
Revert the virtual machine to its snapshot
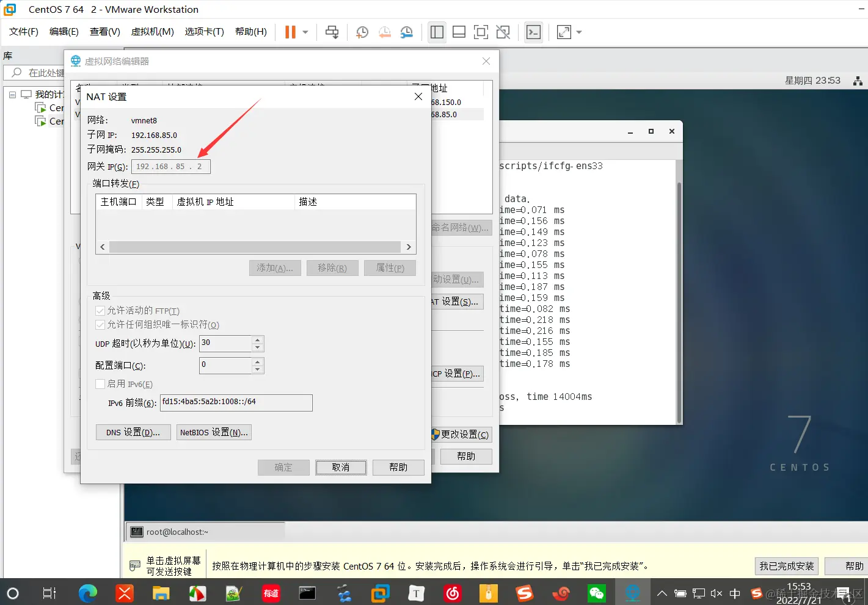pos(384,32)
